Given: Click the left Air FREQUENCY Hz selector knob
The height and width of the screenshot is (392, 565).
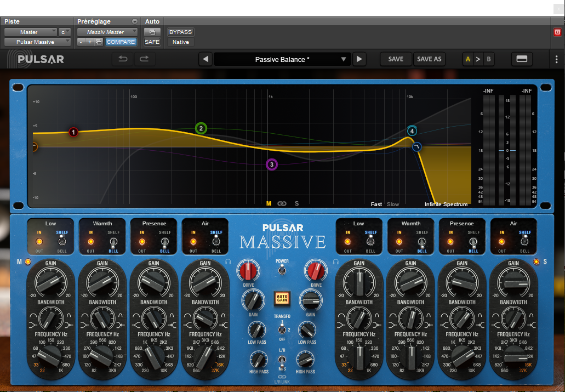Looking at the screenshot, I should coord(205,357).
